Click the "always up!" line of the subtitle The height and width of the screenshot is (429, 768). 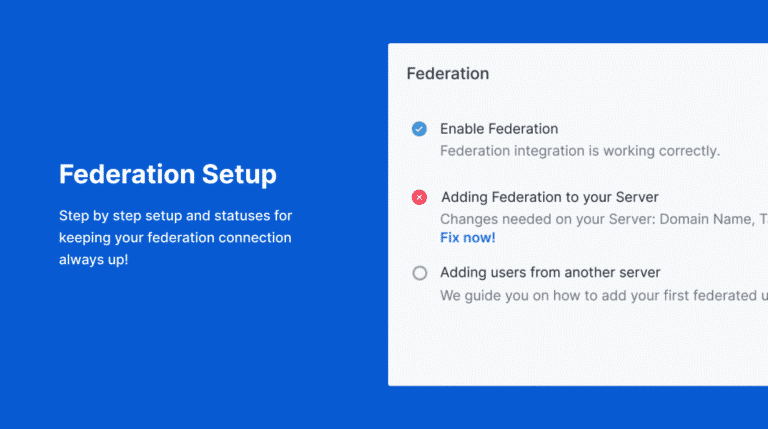click(x=94, y=260)
